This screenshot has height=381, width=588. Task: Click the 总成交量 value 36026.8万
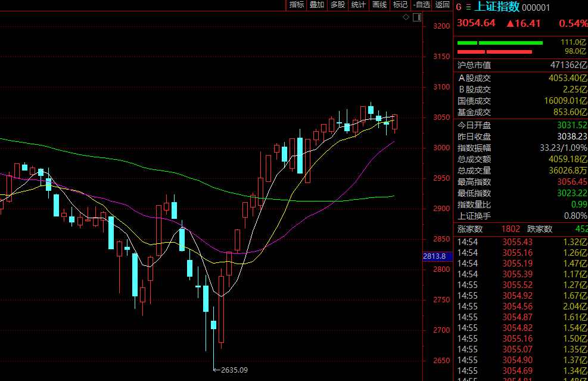568,171
